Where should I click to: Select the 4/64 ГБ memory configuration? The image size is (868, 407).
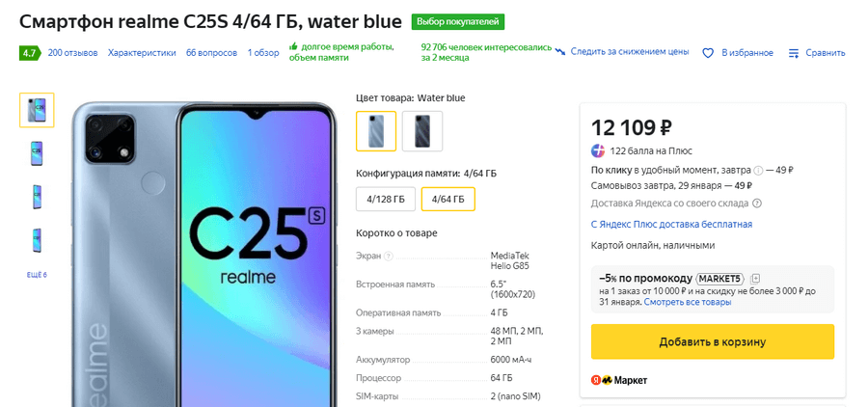coord(448,199)
